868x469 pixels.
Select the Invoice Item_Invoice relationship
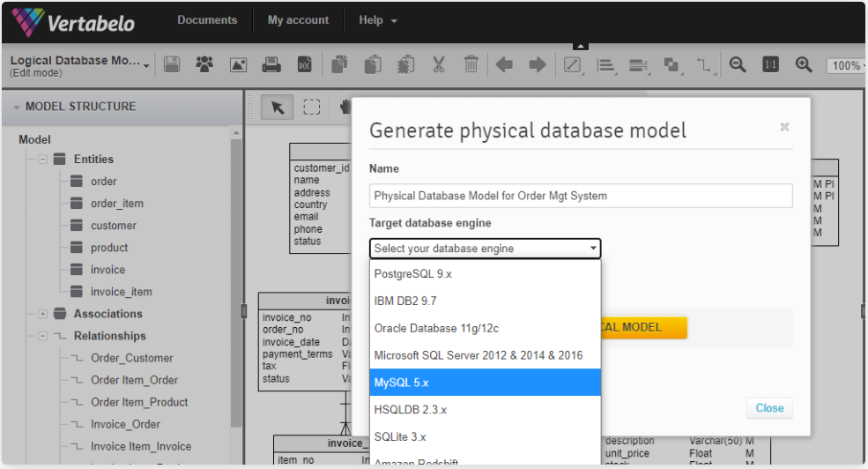141,447
